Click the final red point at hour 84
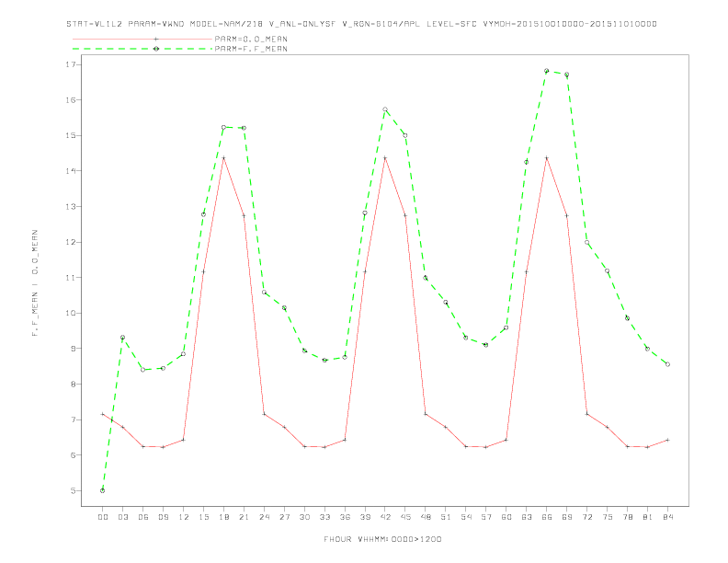728x563 pixels. pos(667,440)
